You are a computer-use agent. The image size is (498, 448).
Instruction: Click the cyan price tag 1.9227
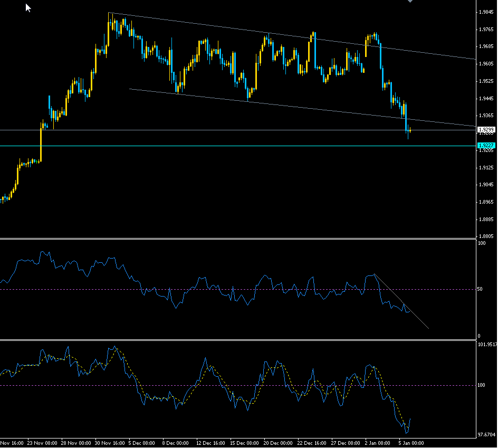[x=486, y=146]
